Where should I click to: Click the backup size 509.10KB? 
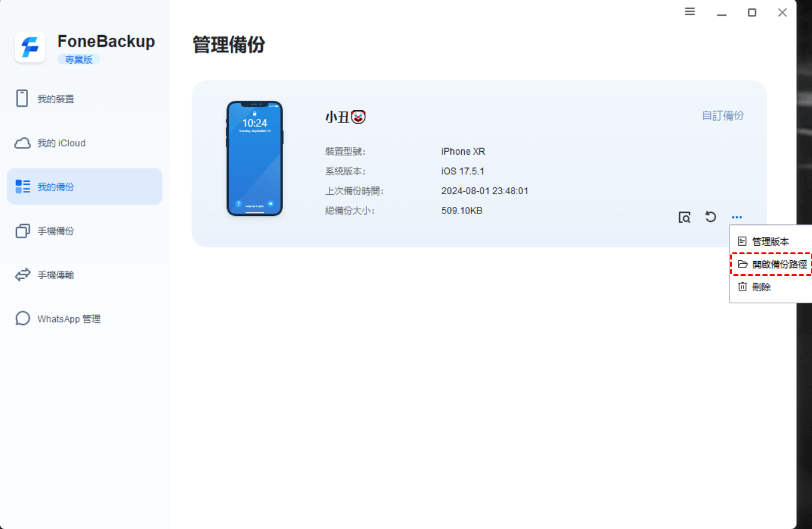[x=462, y=211]
